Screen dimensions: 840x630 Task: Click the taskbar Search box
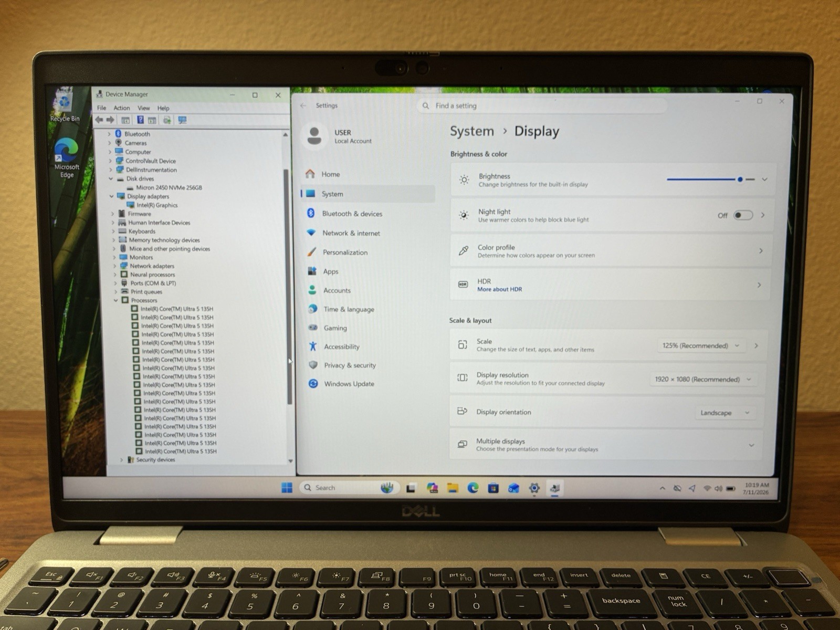click(x=349, y=488)
